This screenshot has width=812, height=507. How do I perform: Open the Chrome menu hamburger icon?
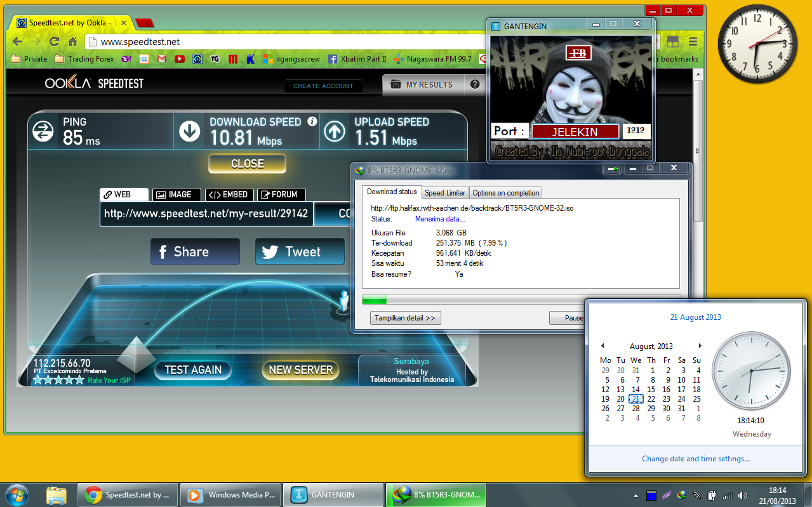coord(693,42)
